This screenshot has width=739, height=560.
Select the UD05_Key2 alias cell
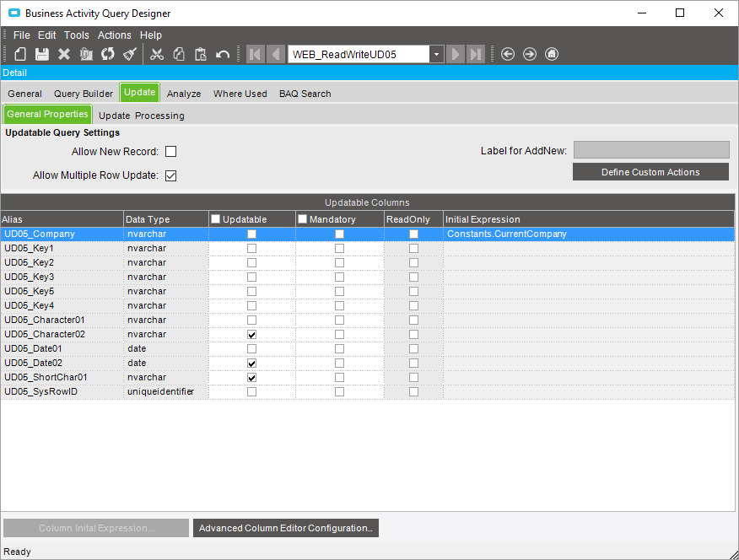pyautogui.click(x=62, y=263)
